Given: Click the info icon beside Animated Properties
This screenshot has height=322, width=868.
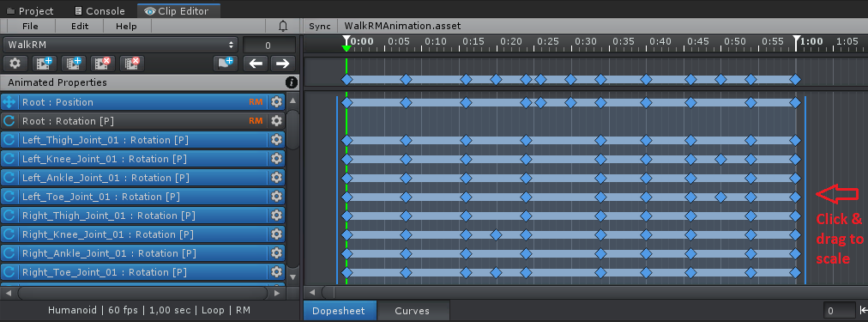Looking at the screenshot, I should coord(292,82).
